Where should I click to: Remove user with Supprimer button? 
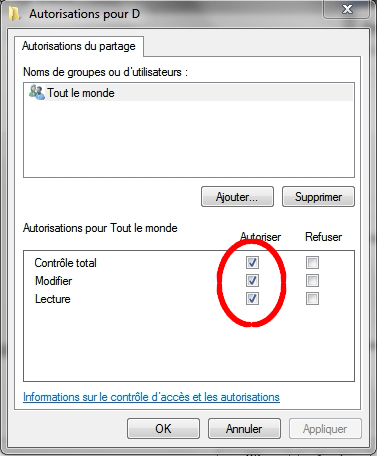(x=318, y=197)
